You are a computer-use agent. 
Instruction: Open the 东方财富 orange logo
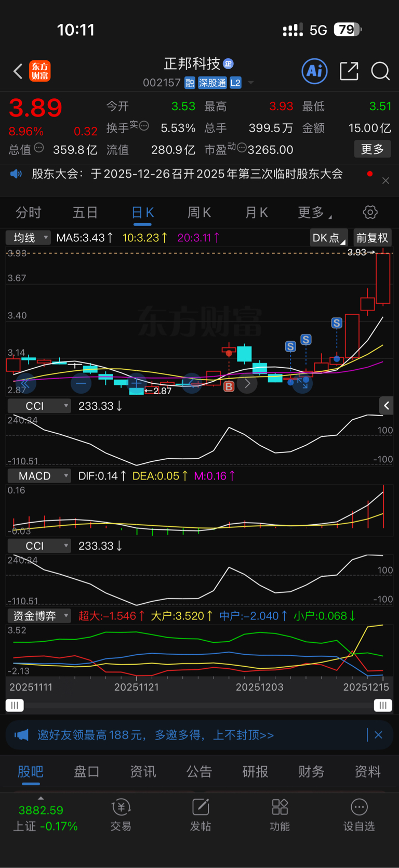[x=40, y=71]
